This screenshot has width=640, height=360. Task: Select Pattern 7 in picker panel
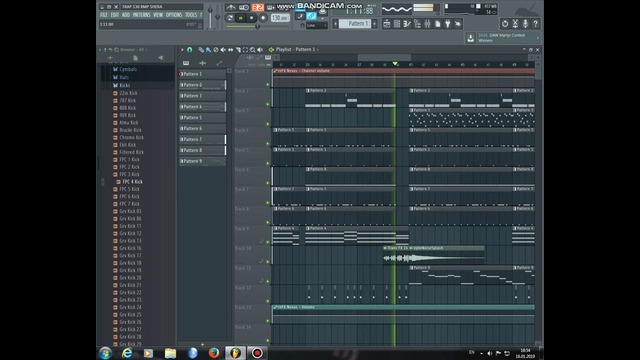click(x=202, y=139)
